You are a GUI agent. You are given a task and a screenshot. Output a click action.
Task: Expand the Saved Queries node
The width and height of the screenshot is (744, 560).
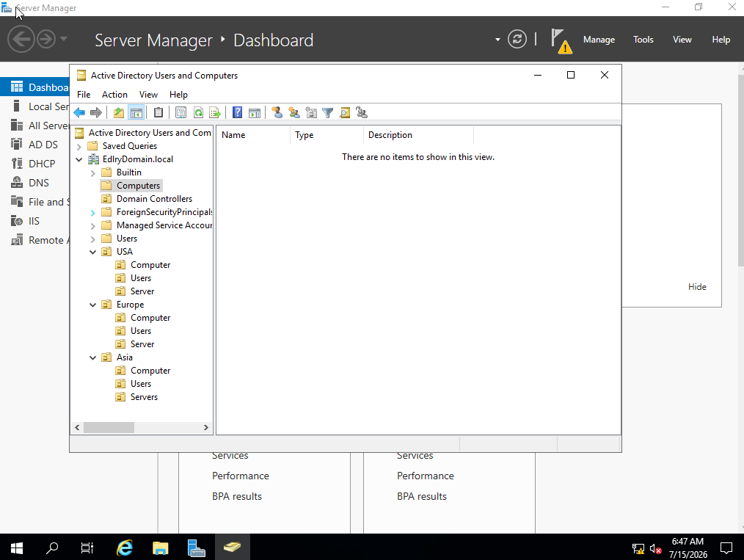[x=79, y=147]
